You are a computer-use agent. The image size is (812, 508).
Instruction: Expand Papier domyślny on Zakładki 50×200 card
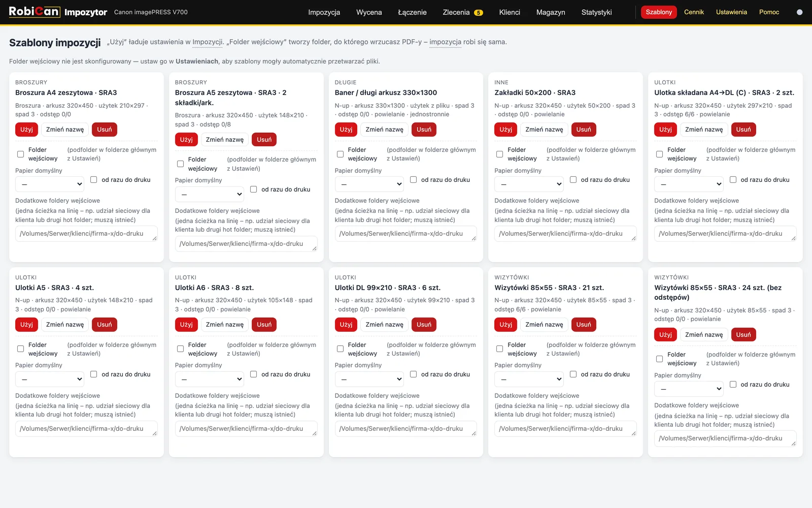click(529, 184)
